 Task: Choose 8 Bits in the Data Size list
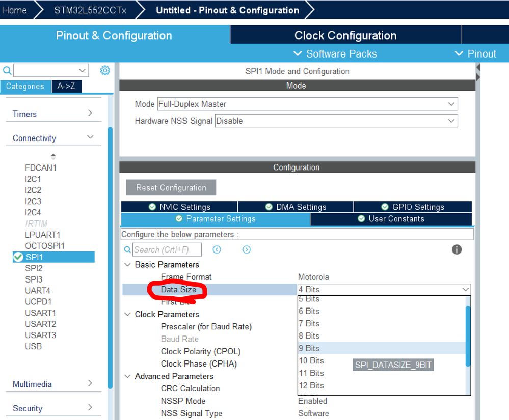click(x=382, y=335)
